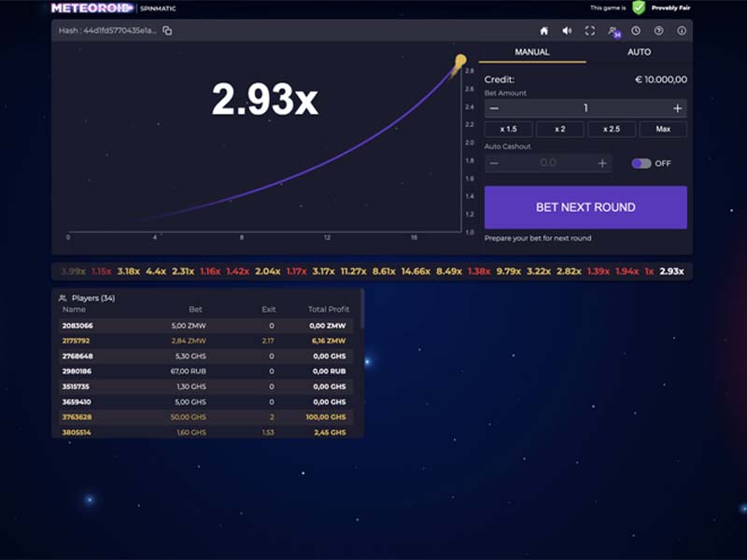Click BET NEXT ROUND
Image resolution: width=747 pixels, height=560 pixels.
(x=585, y=207)
